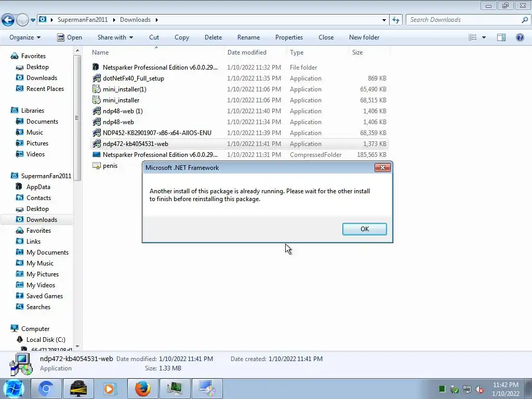The image size is (532, 399).
Task: Click the address bar folder icon
Action: (43, 19)
